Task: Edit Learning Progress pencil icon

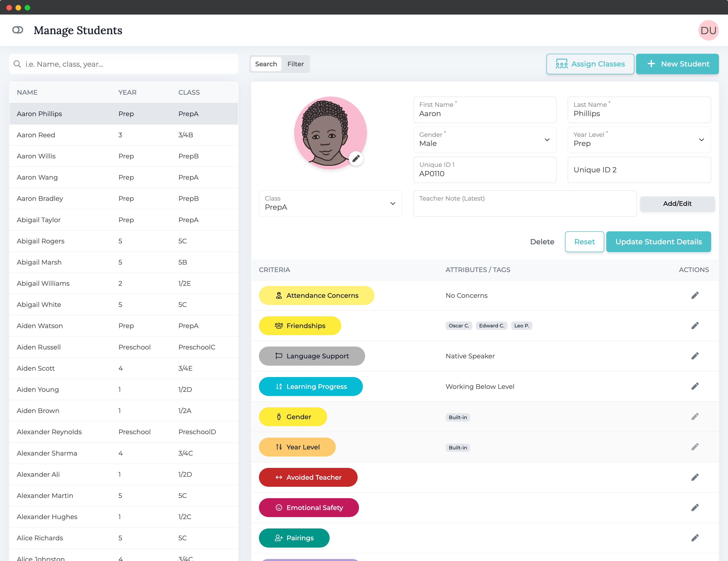Action: pos(695,386)
